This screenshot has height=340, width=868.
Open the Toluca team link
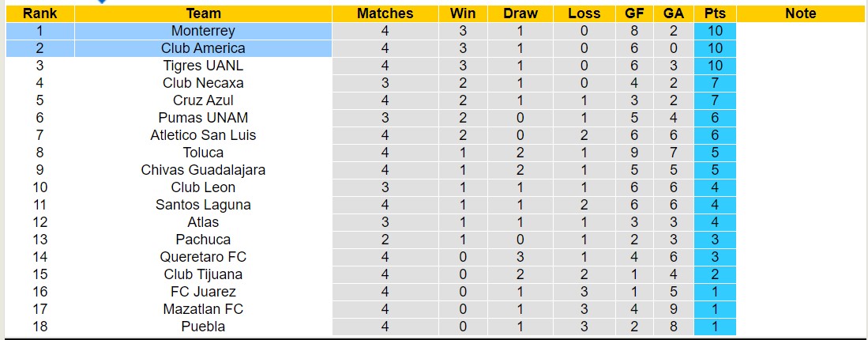pos(203,153)
